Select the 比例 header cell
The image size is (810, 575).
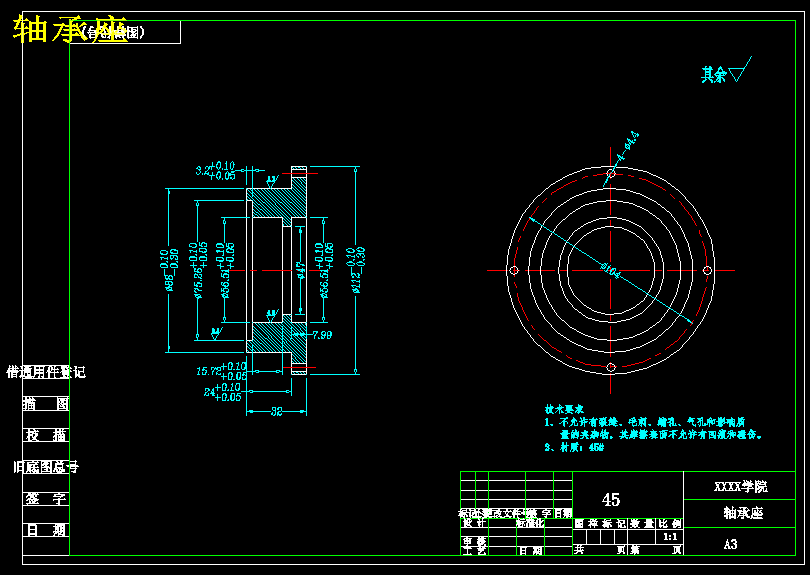coord(670,524)
